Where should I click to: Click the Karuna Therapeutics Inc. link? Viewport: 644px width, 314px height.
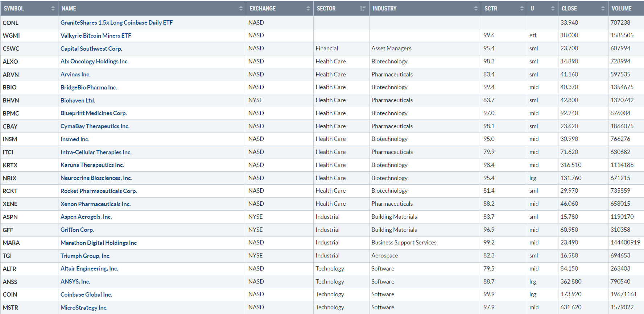point(92,165)
